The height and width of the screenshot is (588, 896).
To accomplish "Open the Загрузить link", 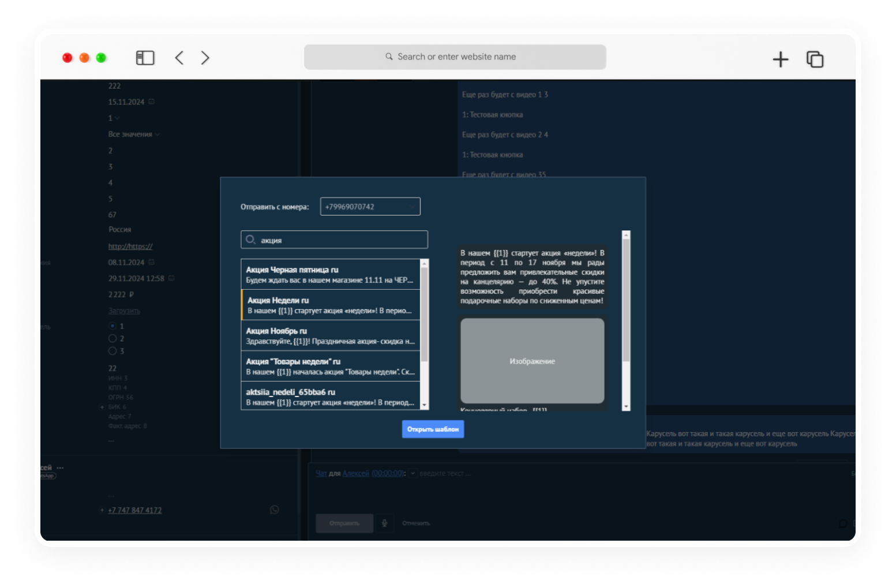I will click(124, 310).
